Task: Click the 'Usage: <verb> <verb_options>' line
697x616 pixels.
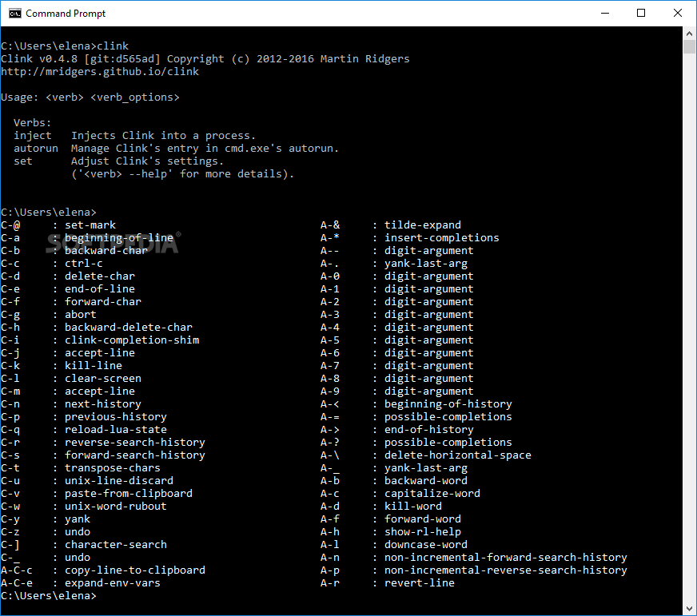Action: coord(90,97)
